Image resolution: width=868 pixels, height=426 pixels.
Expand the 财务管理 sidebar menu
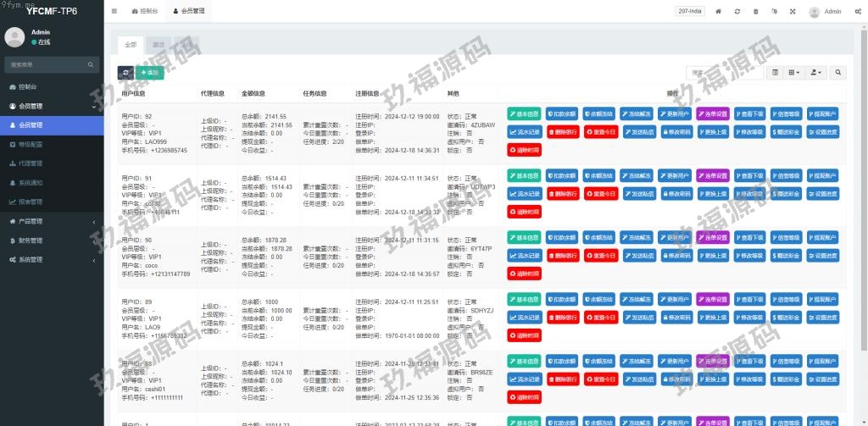click(51, 241)
